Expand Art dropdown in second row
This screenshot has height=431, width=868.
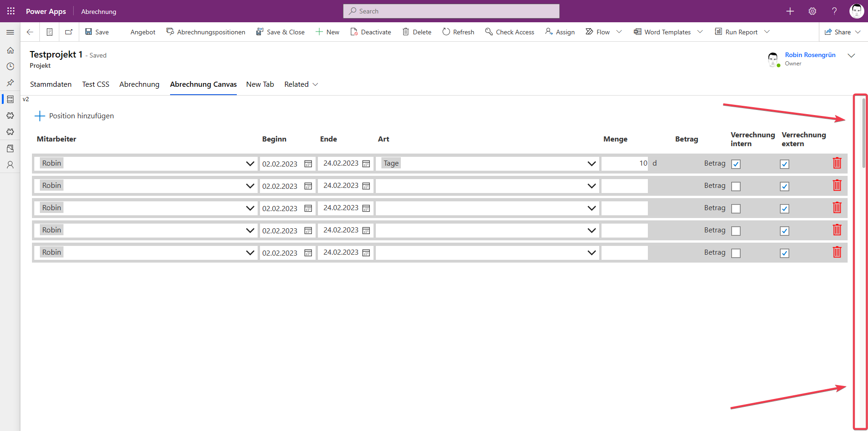point(592,186)
